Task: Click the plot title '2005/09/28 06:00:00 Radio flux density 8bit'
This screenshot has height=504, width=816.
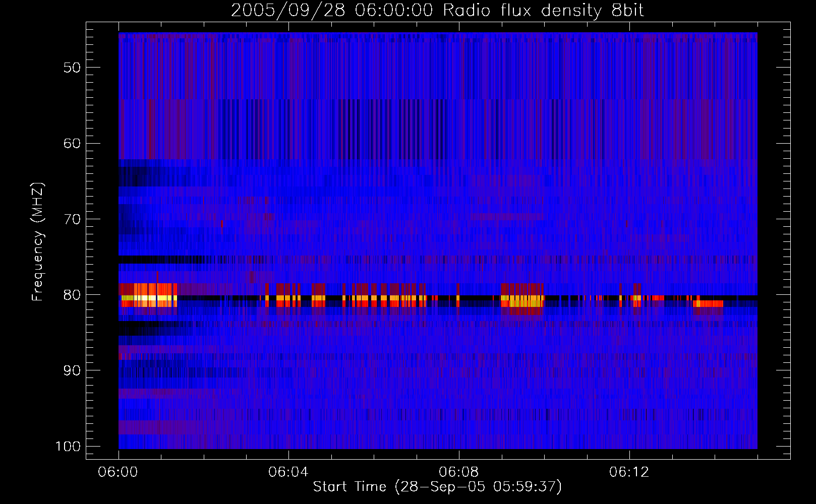Action: point(437,10)
